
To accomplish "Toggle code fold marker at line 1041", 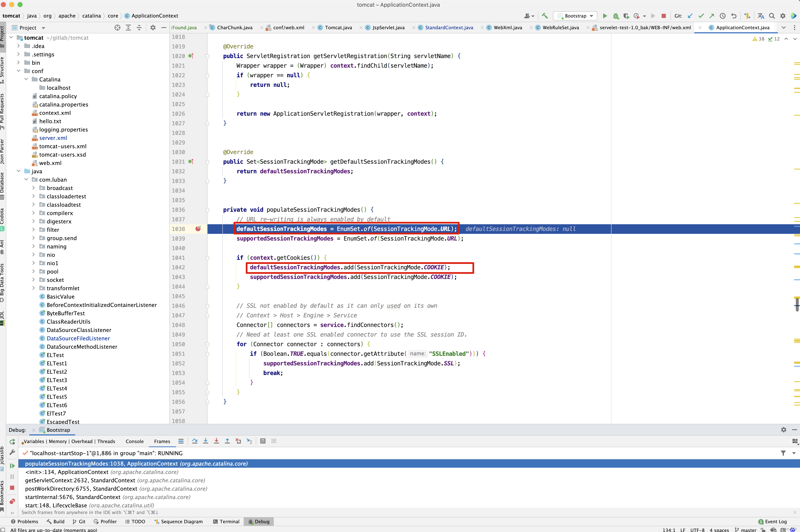I will [x=207, y=258].
